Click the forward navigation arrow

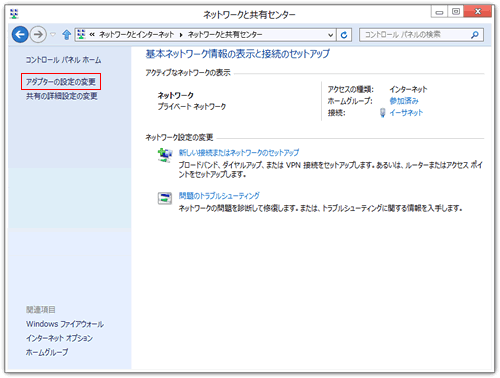click(38, 34)
